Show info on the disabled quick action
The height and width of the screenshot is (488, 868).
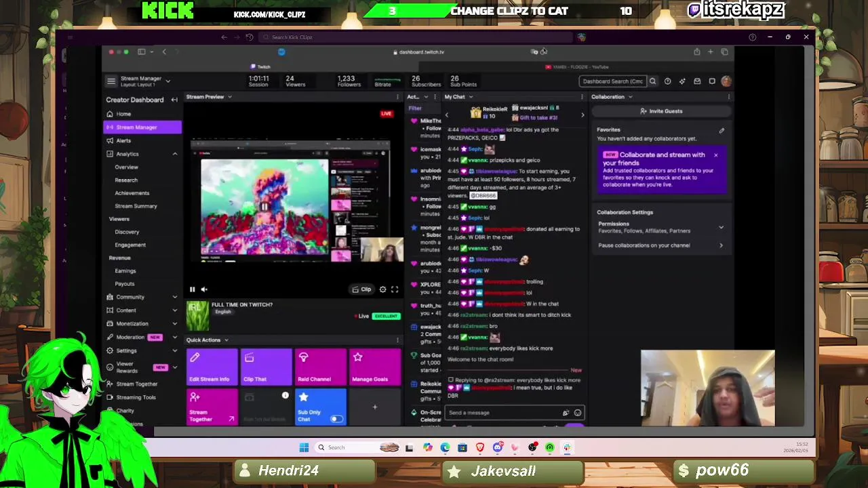point(285,396)
